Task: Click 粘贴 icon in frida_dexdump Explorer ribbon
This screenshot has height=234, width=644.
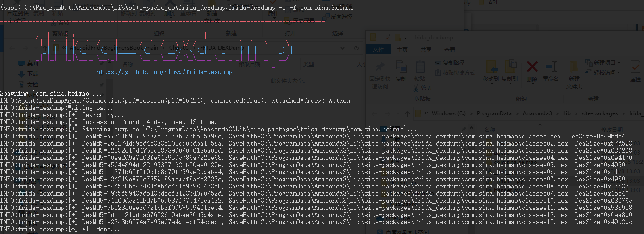Action: click(x=420, y=67)
